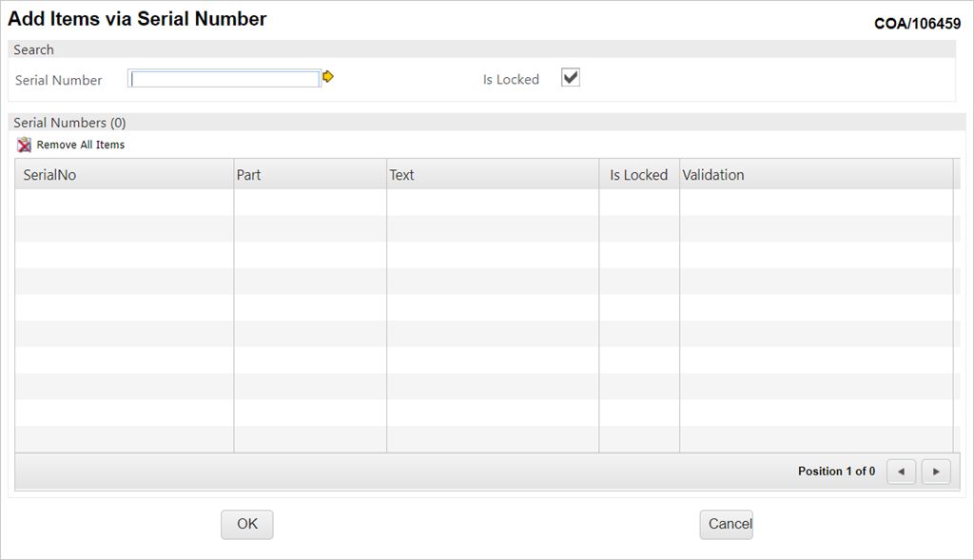Viewport: 974px width, 560px height.
Task: Click the Is Locked column header
Action: pos(638,175)
